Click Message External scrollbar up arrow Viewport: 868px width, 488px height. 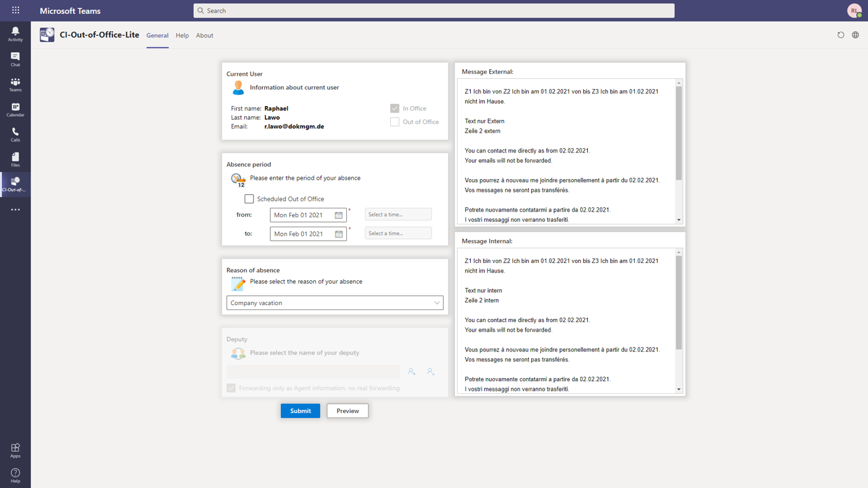click(x=679, y=83)
